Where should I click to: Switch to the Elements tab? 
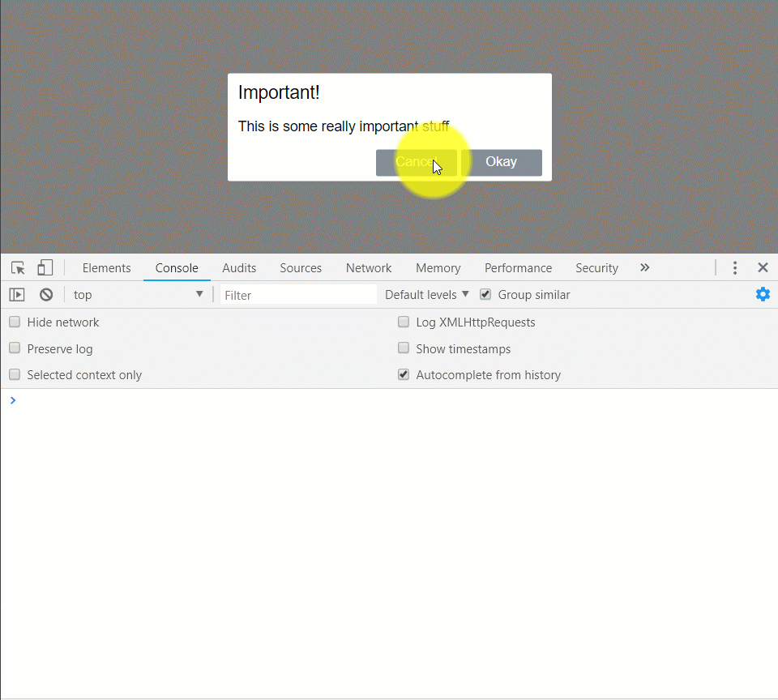(106, 267)
